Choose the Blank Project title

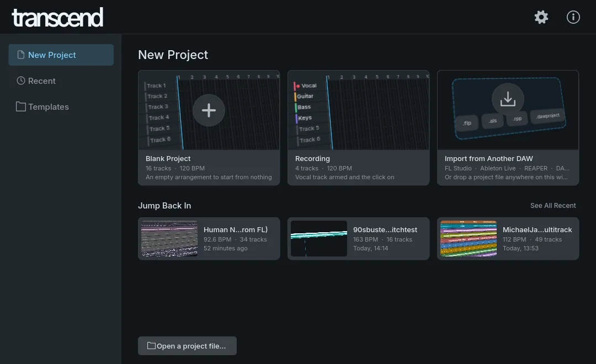coord(168,158)
